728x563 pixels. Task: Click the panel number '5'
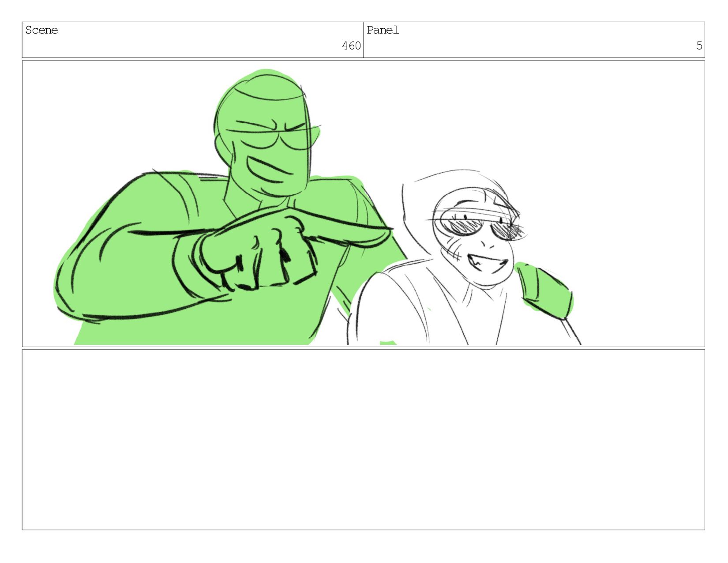pos(699,46)
